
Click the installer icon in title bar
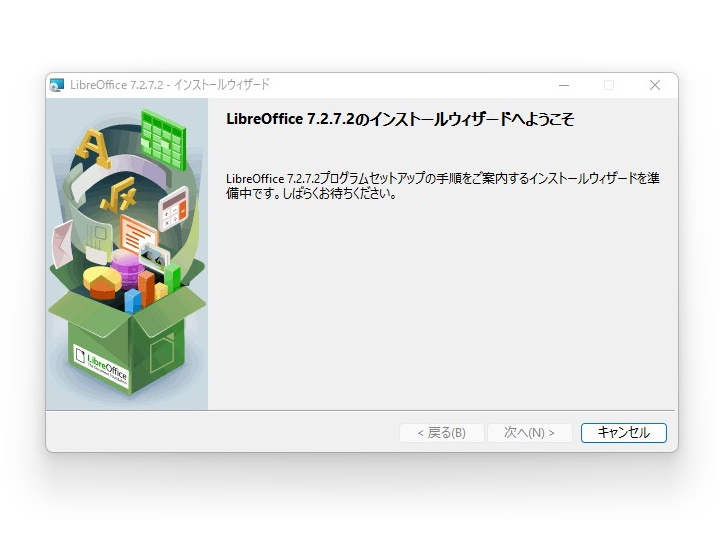coord(57,85)
